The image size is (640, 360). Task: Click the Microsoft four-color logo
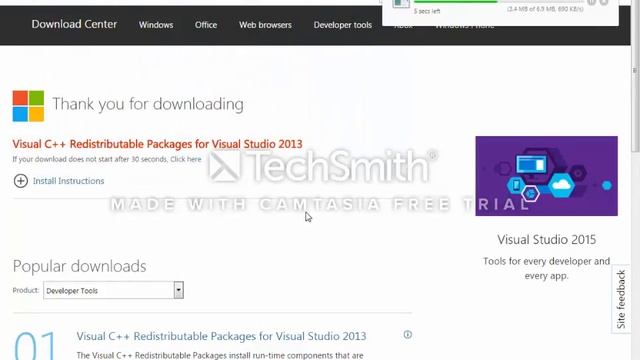(x=28, y=106)
